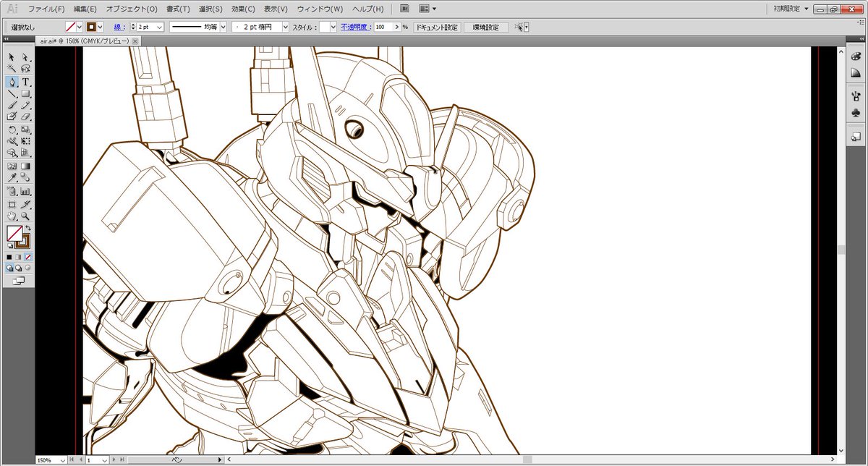The height and width of the screenshot is (466, 868).
Task: Select the Symbol Sprayer tool
Action: pyautogui.click(x=12, y=191)
